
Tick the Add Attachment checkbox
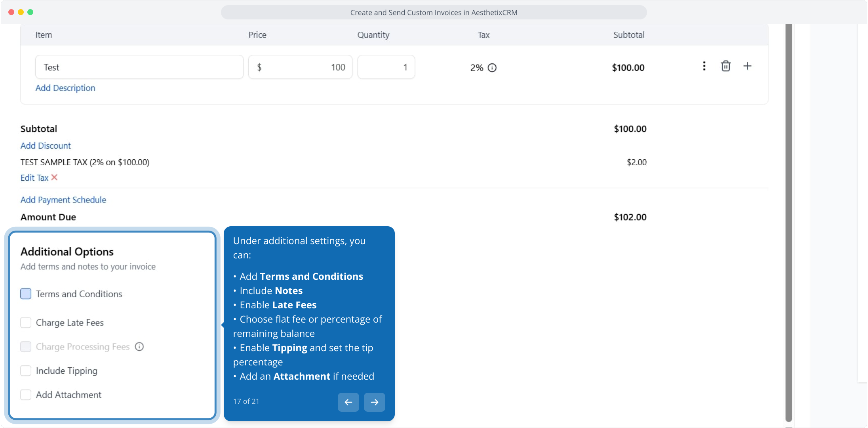click(26, 395)
